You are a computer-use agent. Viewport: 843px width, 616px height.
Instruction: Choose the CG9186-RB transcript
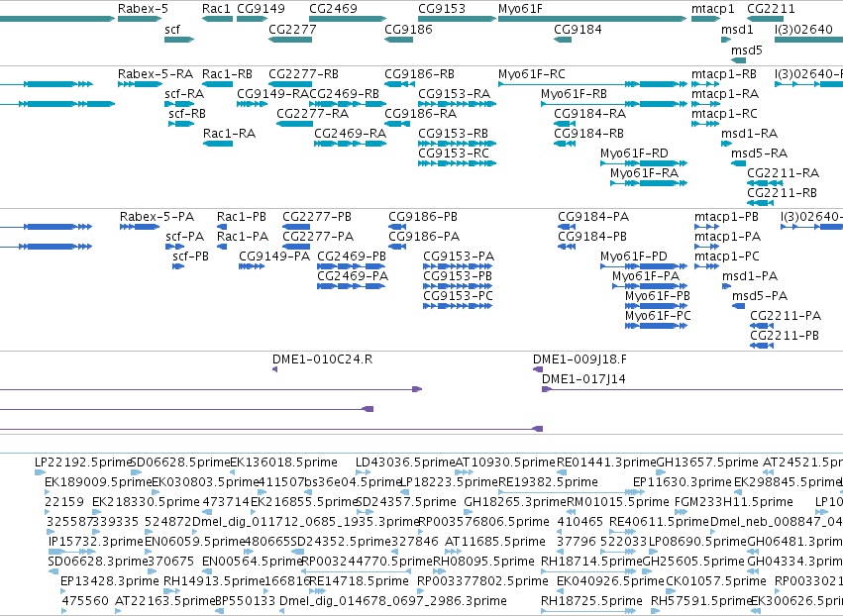click(x=400, y=84)
